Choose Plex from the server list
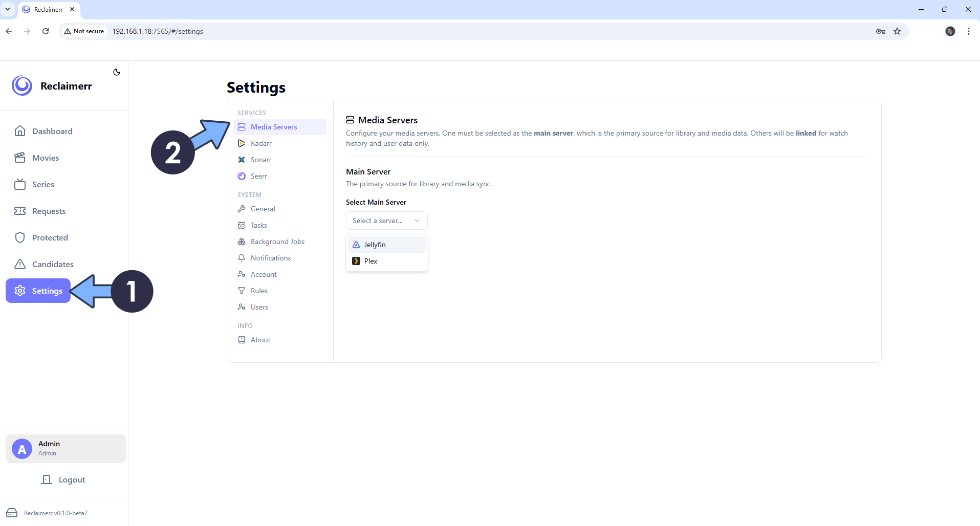 (370, 261)
